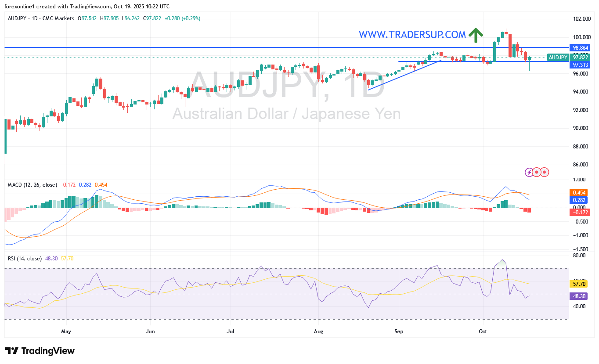Select the MACD (12, 26, close) legend

[x=32, y=185]
